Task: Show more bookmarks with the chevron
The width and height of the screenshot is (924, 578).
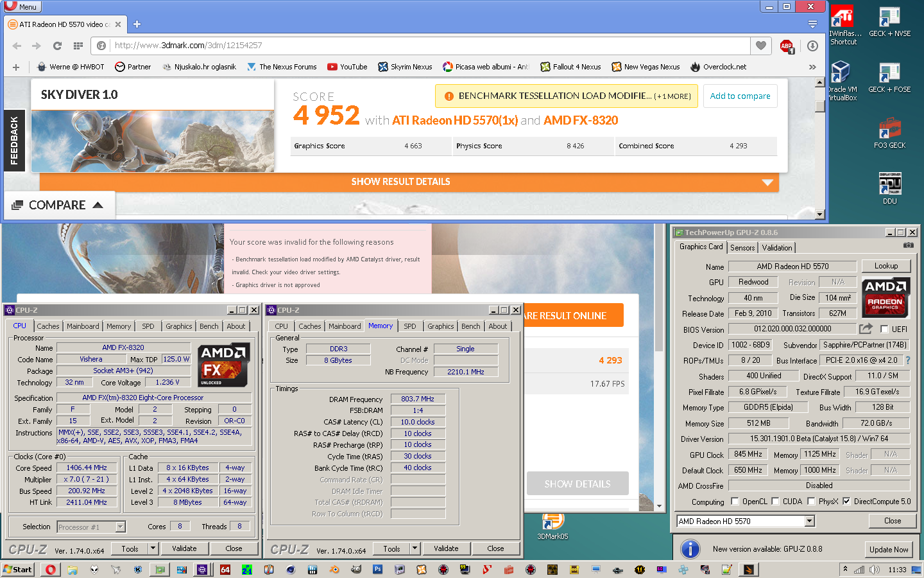Action: coord(812,67)
